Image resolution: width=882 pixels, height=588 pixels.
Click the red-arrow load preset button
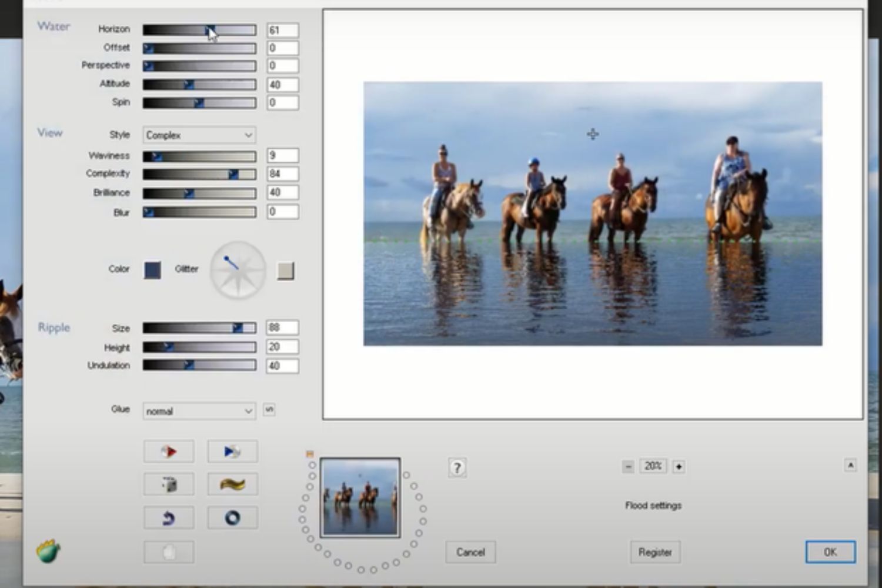[169, 452]
